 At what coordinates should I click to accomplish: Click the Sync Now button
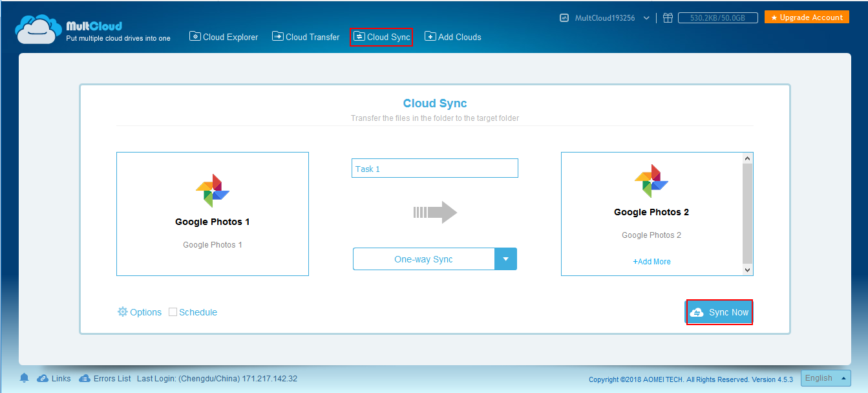719,312
